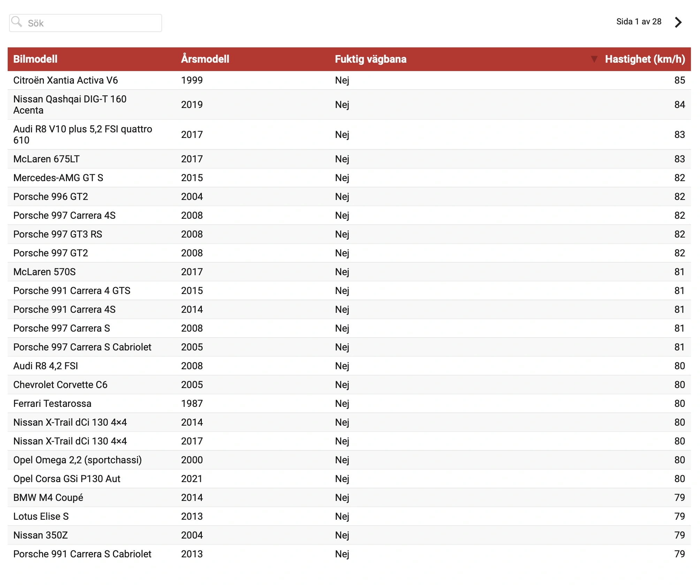Sort by Fuktig vägbana column header
Viewport: 700px width, 588px height.
coord(371,59)
